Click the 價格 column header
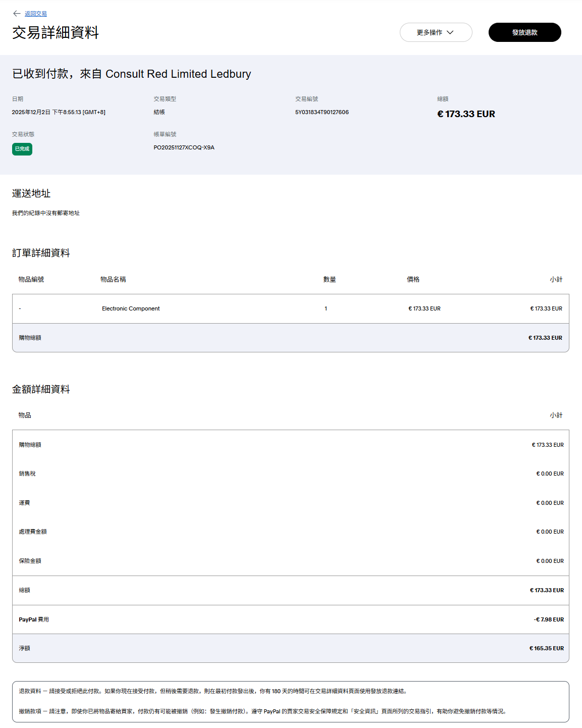The height and width of the screenshot is (728, 582). (x=413, y=279)
